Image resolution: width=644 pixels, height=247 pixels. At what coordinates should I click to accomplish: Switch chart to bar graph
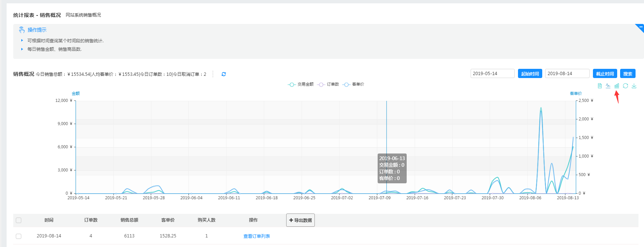617,86
